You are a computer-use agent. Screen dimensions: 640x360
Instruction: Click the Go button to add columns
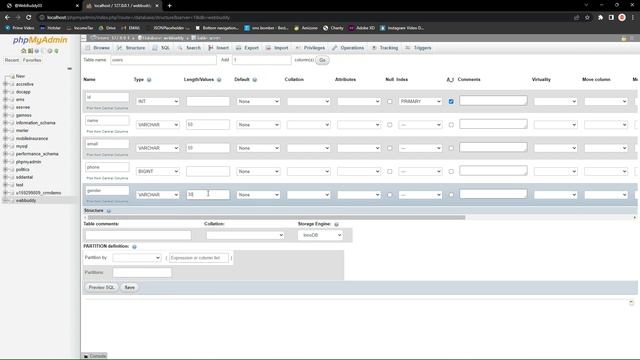coord(322,60)
